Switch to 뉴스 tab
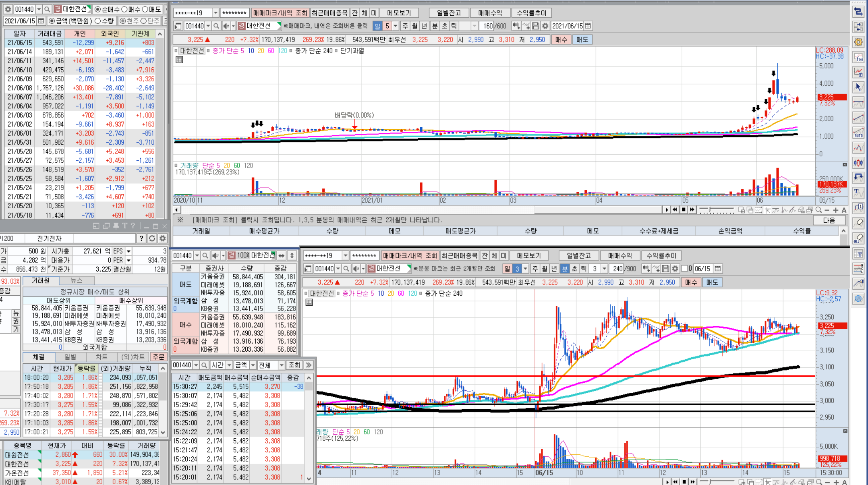Image resolution: width=868 pixels, height=485 pixels. (x=77, y=280)
